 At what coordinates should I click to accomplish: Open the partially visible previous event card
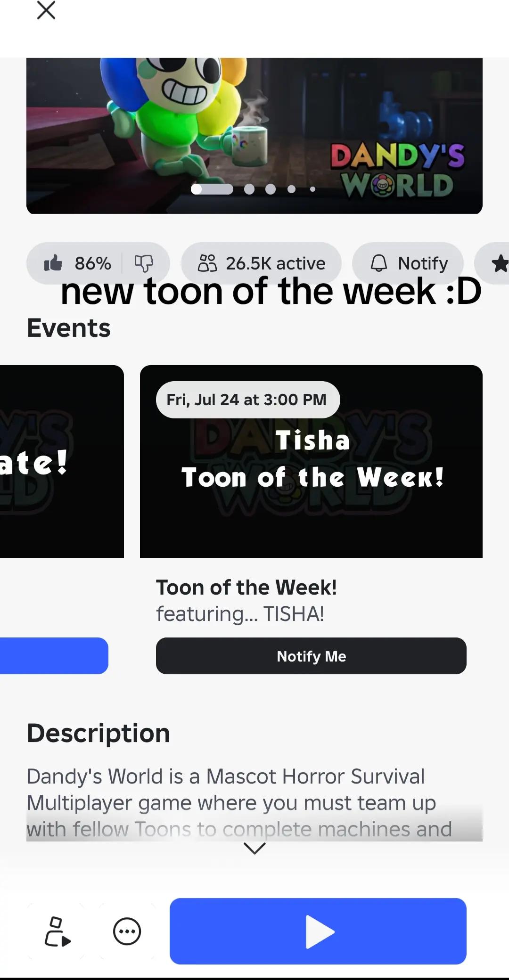pyautogui.click(x=62, y=462)
